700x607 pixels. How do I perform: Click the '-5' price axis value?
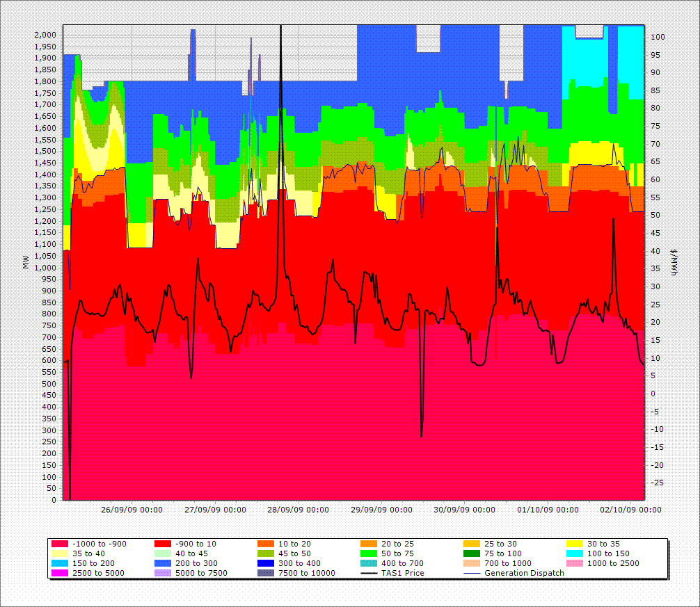tap(655, 411)
